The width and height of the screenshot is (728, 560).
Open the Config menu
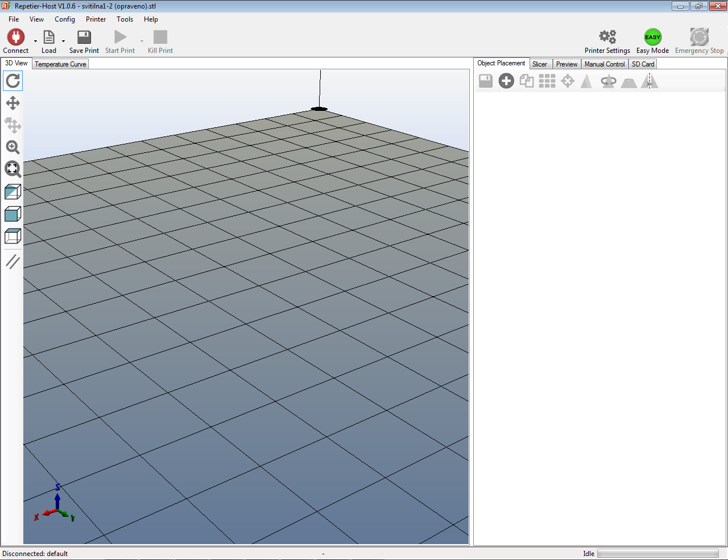point(65,19)
